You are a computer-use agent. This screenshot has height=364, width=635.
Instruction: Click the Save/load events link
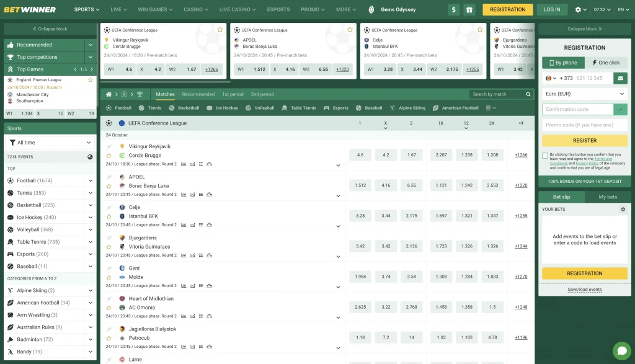pyautogui.click(x=584, y=290)
